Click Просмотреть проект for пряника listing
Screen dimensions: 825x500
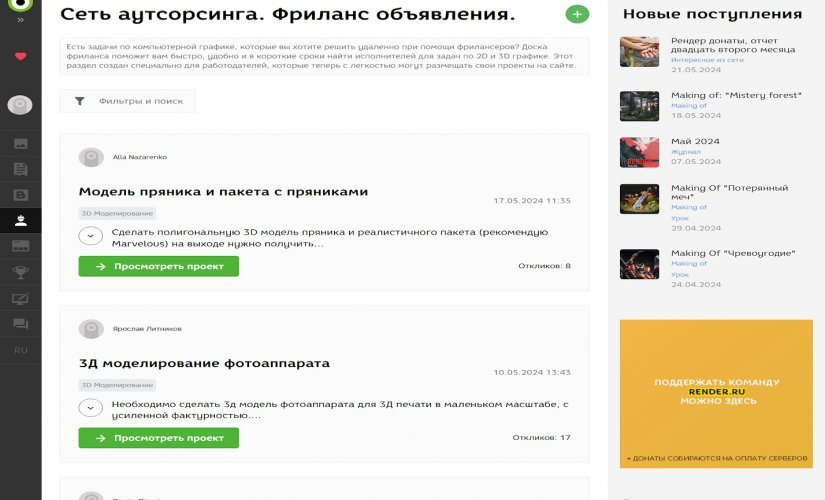coord(158,266)
